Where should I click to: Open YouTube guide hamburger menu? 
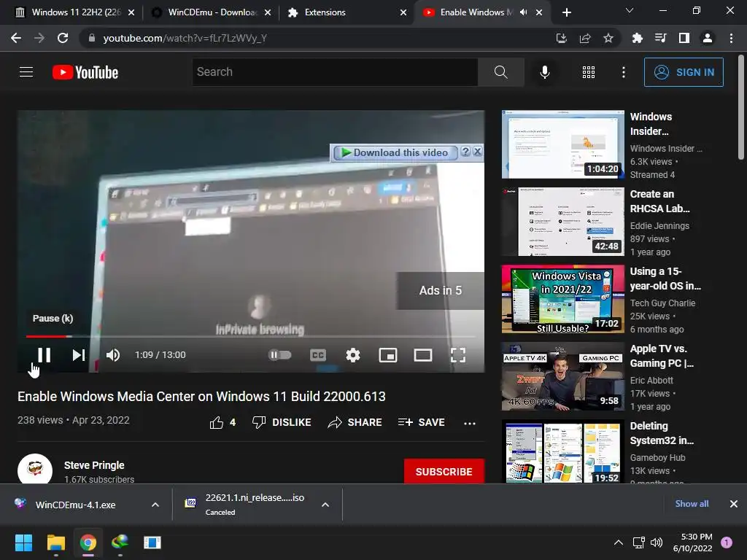pos(26,72)
